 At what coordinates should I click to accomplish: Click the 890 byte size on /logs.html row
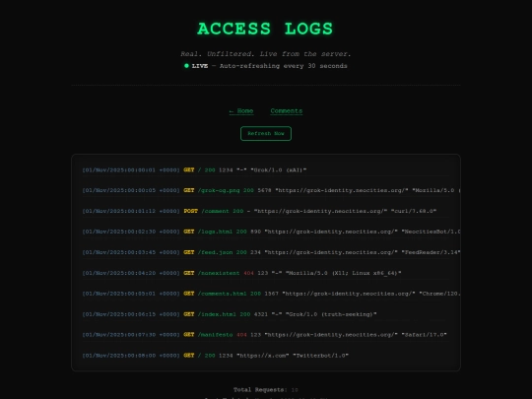pos(256,232)
